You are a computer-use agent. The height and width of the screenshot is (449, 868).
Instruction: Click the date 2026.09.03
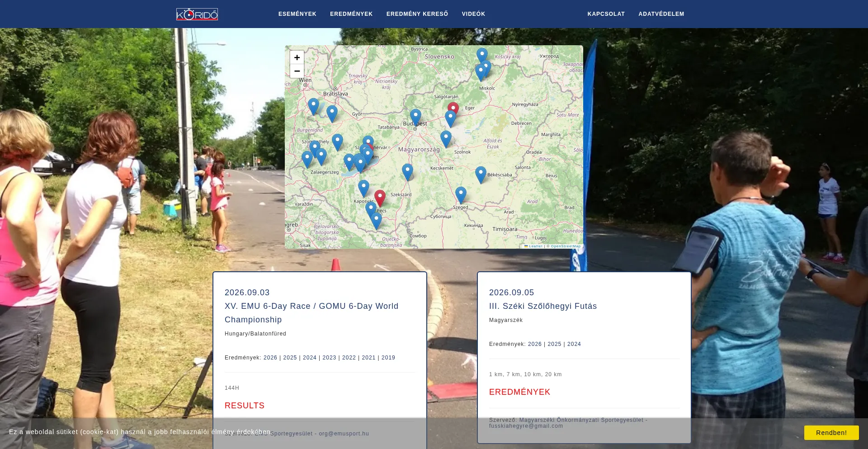pyautogui.click(x=247, y=293)
